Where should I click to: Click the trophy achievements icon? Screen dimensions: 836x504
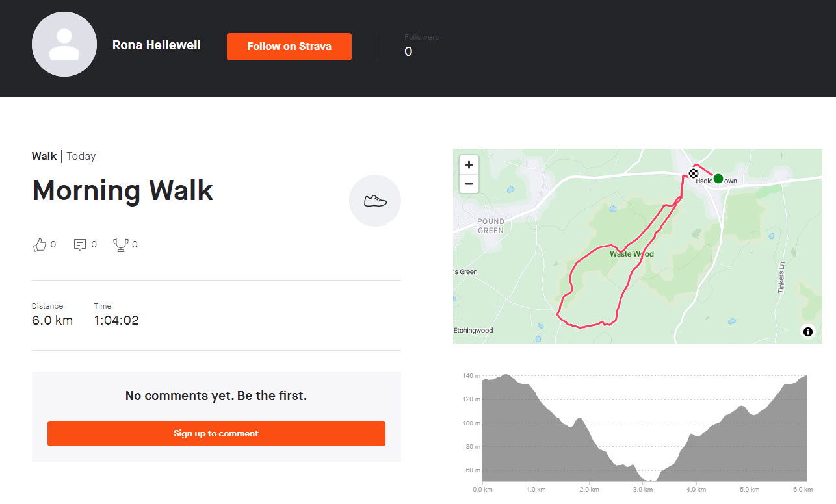[x=120, y=245]
